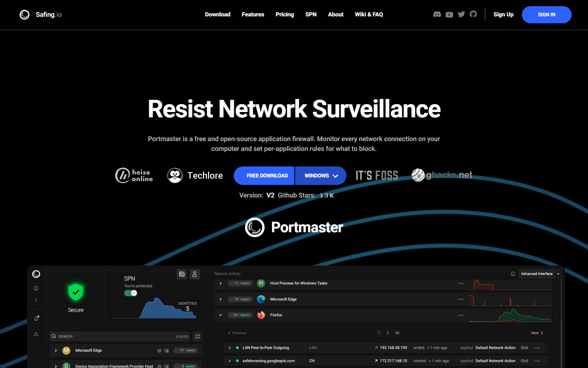Expand the safebrowsing.googleapis.com connection
The width and height of the screenshot is (588, 368).
pyautogui.click(x=229, y=361)
